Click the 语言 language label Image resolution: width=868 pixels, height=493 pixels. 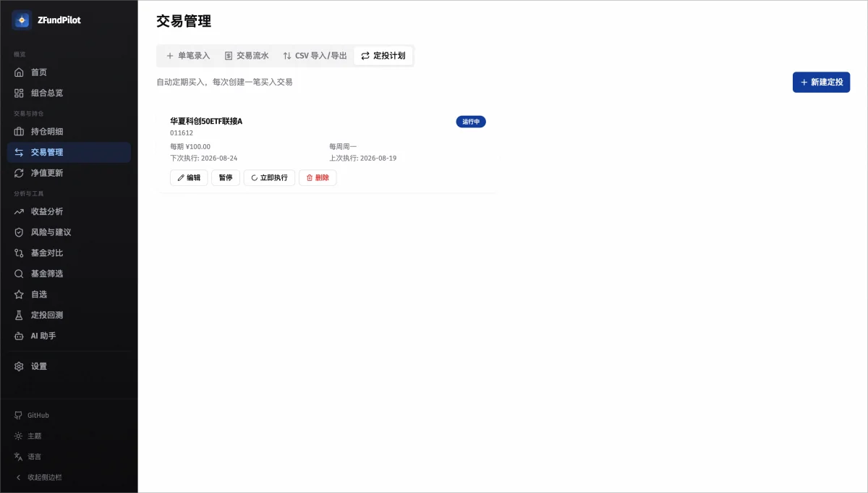coord(35,457)
